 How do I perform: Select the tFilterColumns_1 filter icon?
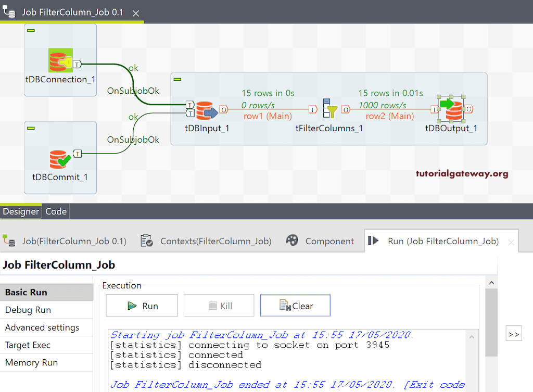tap(329, 109)
